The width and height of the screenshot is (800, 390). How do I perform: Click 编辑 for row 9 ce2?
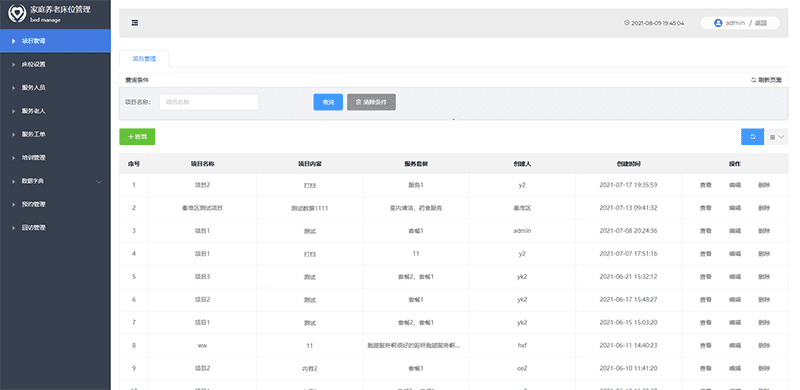(735, 369)
